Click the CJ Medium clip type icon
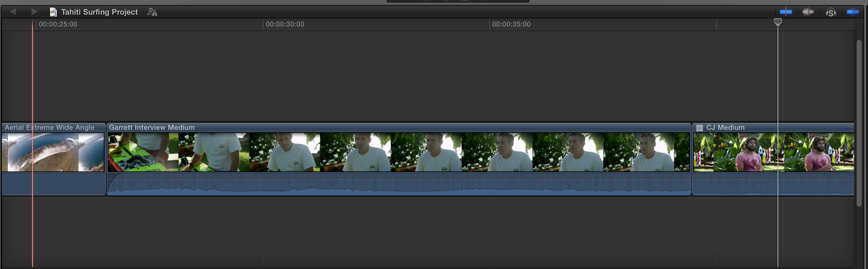The image size is (868, 269). pos(700,128)
